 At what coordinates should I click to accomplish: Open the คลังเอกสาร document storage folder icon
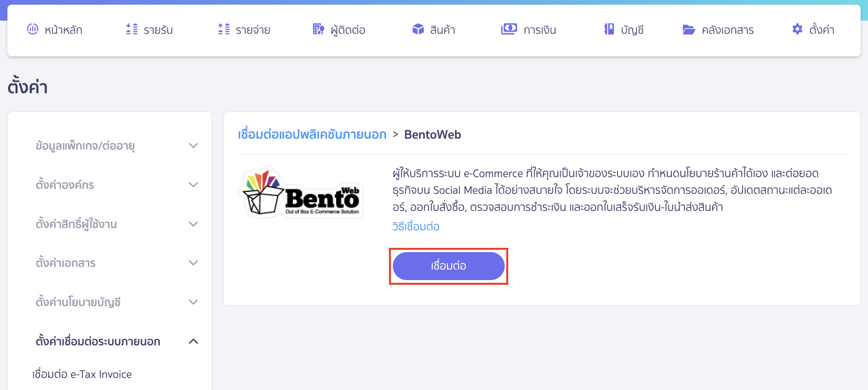coord(689,29)
